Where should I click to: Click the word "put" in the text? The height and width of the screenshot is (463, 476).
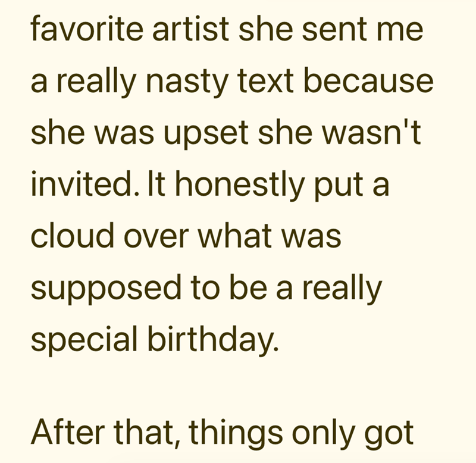click(338, 187)
